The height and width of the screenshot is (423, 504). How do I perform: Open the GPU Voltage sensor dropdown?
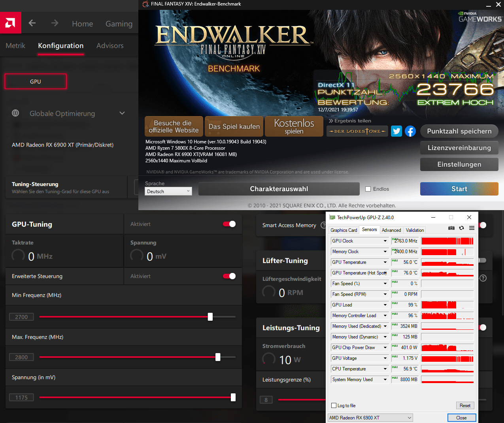point(385,358)
